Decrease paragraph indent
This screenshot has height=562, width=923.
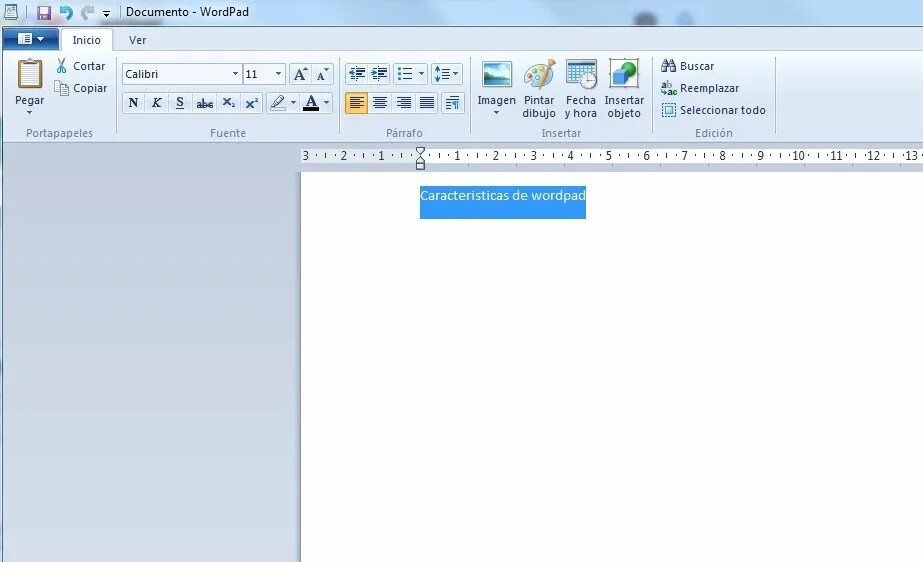click(x=357, y=74)
